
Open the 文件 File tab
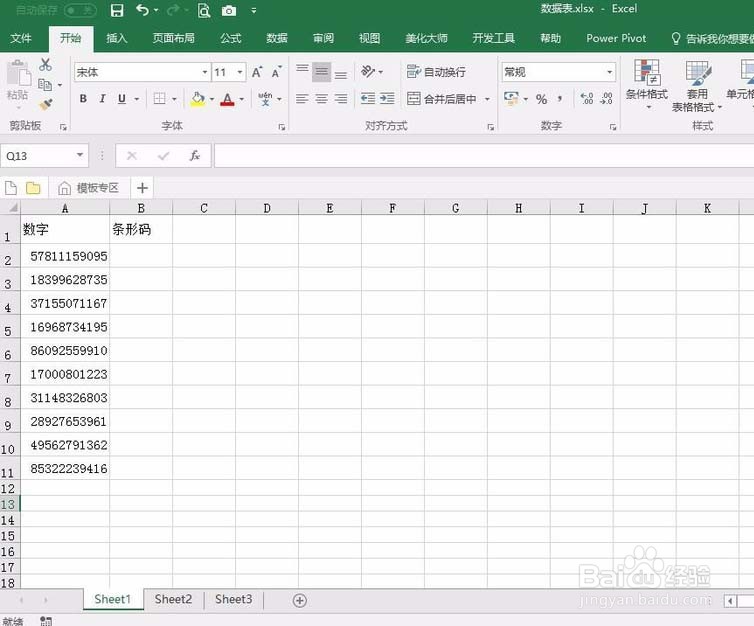coord(21,38)
